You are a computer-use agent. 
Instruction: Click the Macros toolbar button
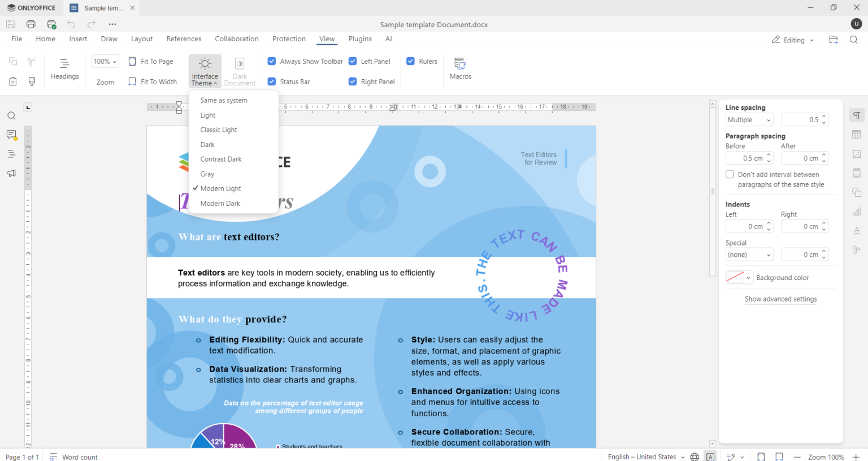460,67
